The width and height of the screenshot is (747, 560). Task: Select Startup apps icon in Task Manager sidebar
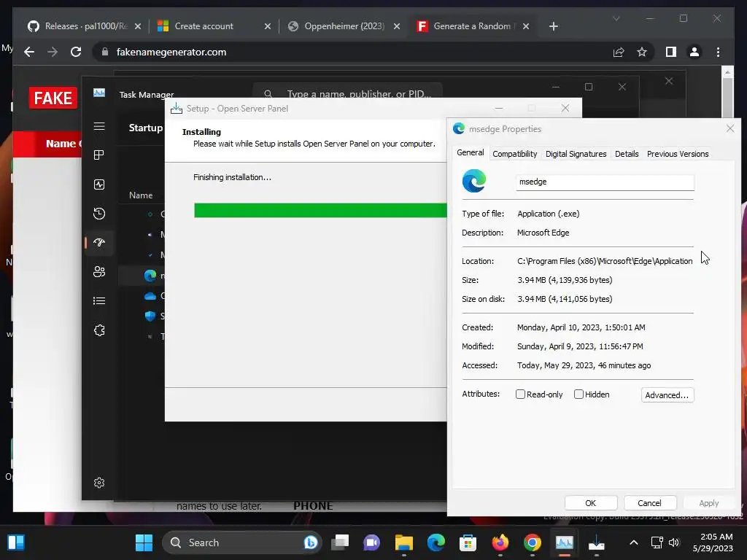coord(99,242)
